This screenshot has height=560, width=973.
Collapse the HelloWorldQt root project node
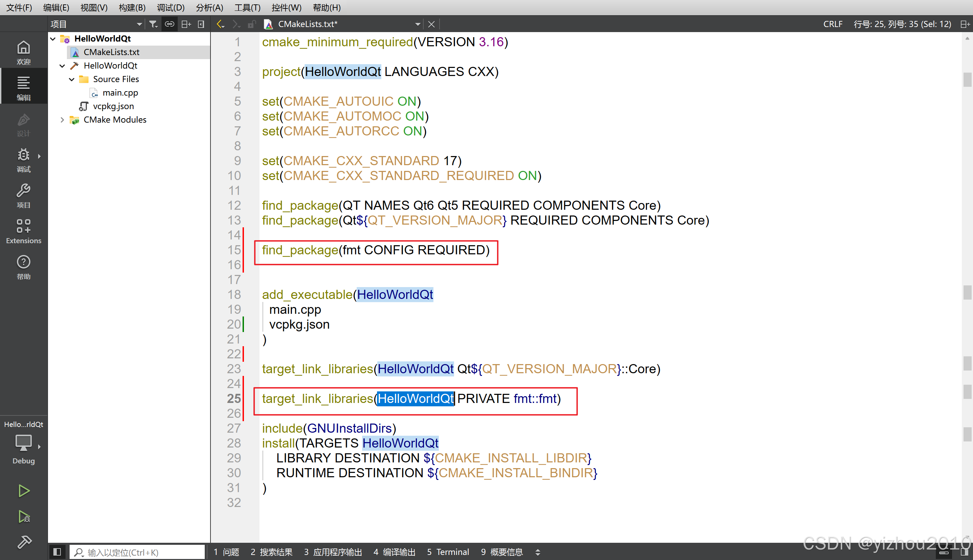(53, 39)
